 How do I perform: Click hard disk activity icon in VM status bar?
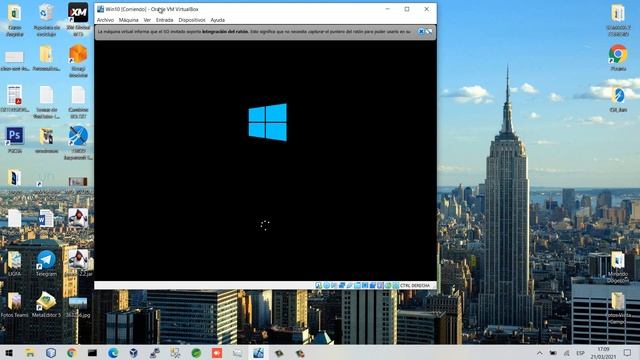(x=318, y=286)
